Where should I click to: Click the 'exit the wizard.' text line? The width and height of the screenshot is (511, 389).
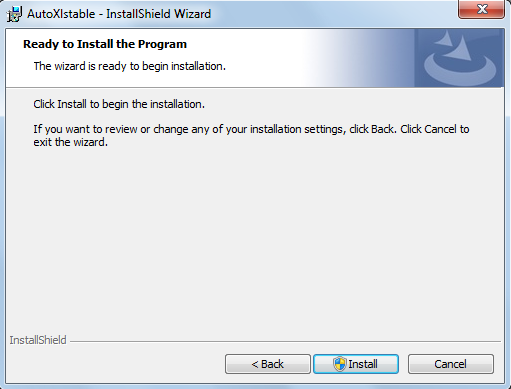[71, 142]
